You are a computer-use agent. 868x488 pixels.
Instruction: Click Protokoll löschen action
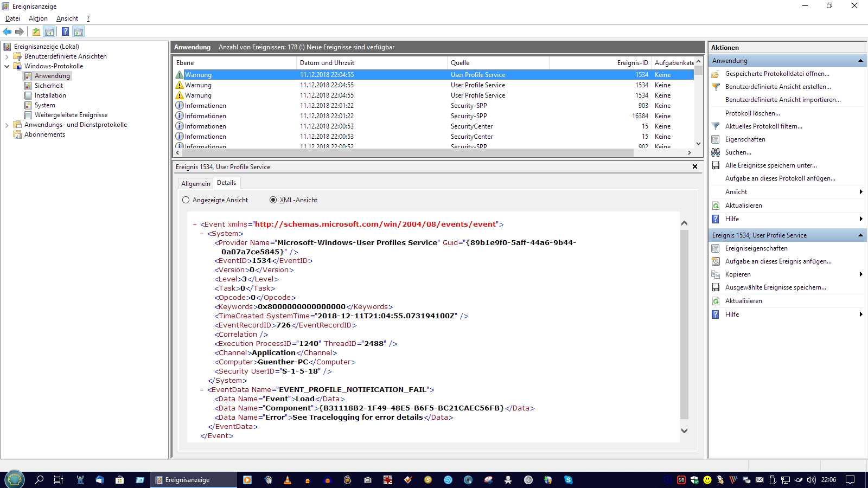[752, 113]
